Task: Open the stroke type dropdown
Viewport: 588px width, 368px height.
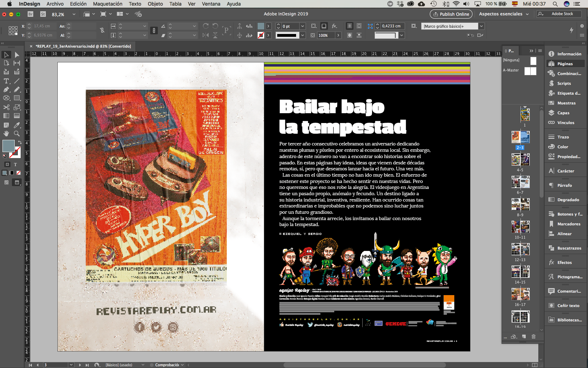Action: 303,35
